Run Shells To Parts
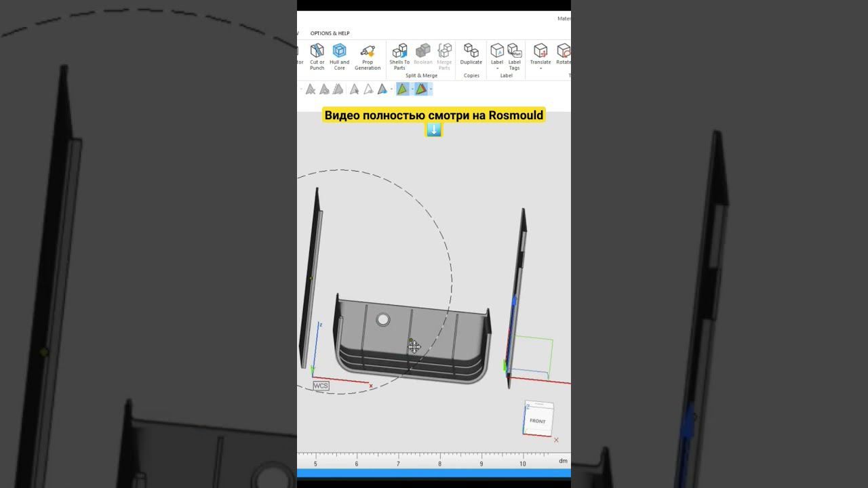The width and height of the screenshot is (868, 488). [x=399, y=57]
